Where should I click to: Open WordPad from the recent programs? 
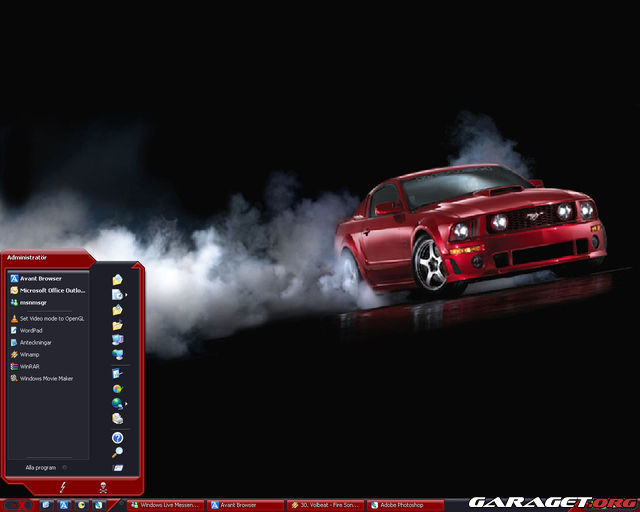(x=30, y=330)
